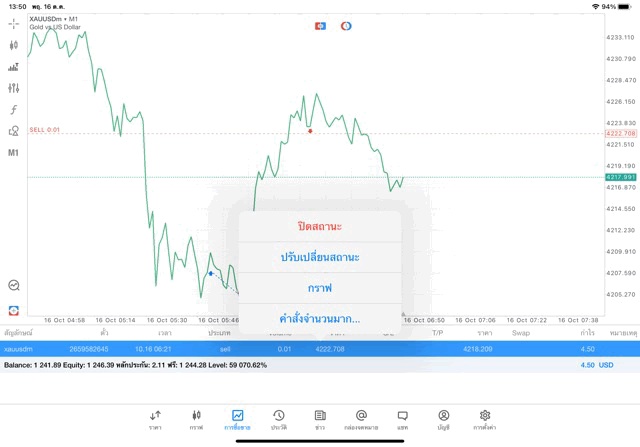Open the ข่าว news icon
Image resolution: width=640 pixels, height=447 pixels.
(x=320, y=418)
